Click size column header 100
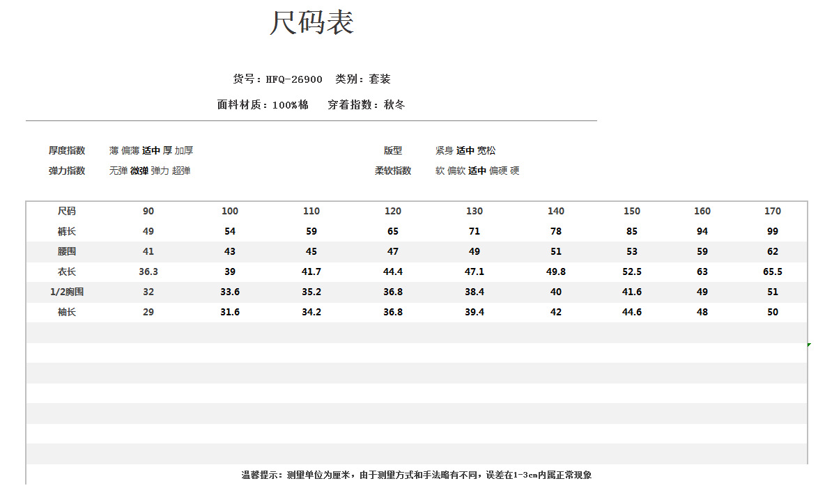825x504 pixels. (230, 211)
